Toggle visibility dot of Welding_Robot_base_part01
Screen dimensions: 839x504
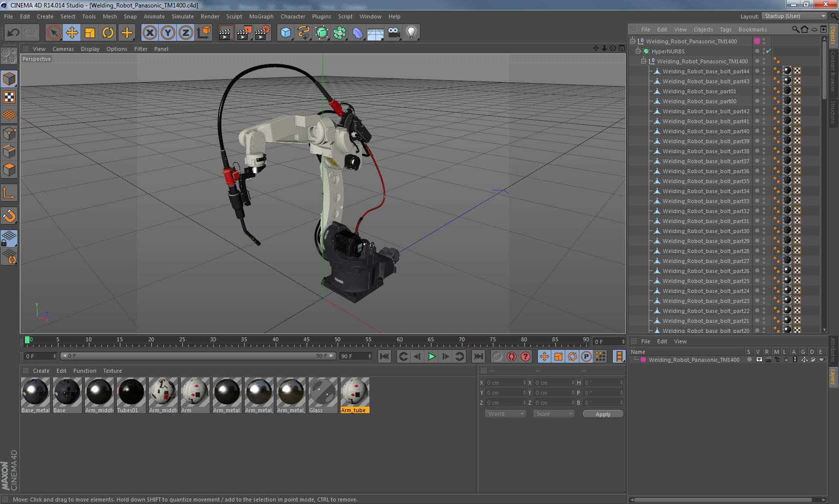[757, 91]
